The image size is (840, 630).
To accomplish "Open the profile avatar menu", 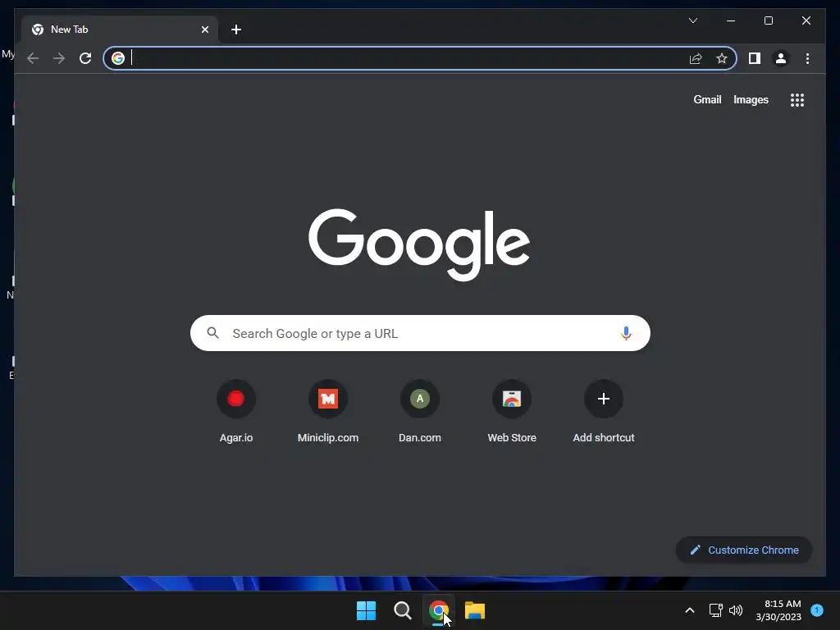I will pos(781,58).
